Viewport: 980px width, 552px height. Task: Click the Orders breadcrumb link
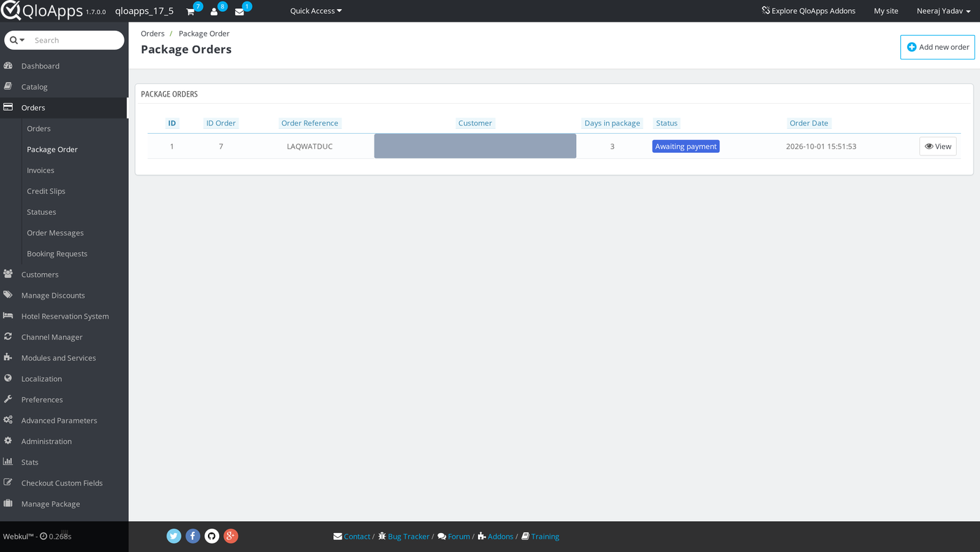coord(153,34)
